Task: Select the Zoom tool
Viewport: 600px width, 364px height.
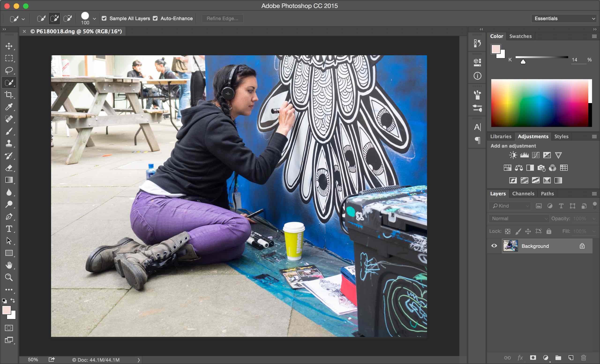Action: (9, 277)
